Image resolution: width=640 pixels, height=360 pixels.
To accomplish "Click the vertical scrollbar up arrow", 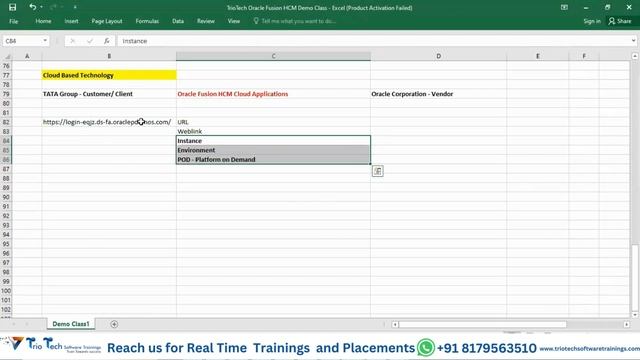I will (635, 56).
